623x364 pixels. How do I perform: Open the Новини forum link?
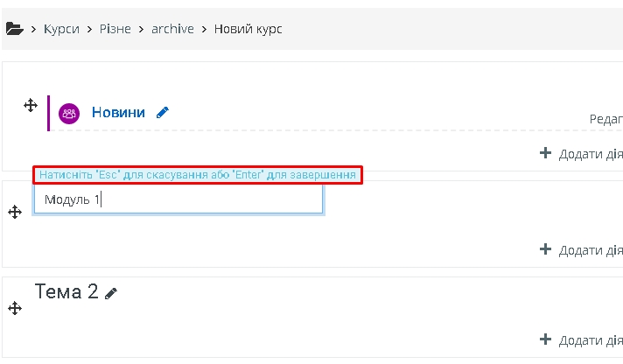tap(118, 113)
